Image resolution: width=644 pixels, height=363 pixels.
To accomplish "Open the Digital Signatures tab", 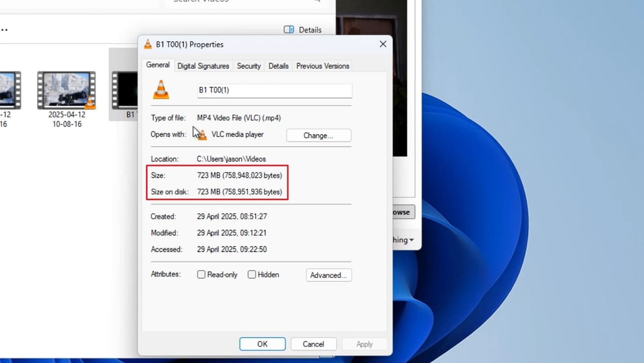I will coord(203,65).
